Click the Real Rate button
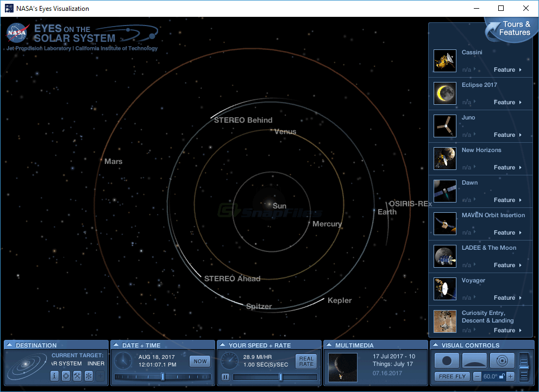The height and width of the screenshot is (392, 539). coord(306,361)
